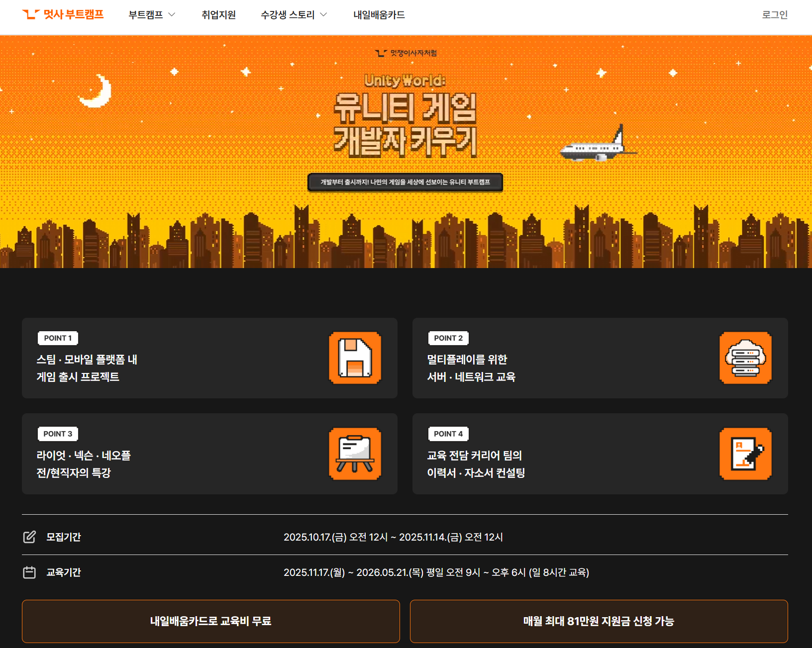Click the 멋사 부트캠프 logo
Screen dimensions: 812x648
click(x=63, y=14)
